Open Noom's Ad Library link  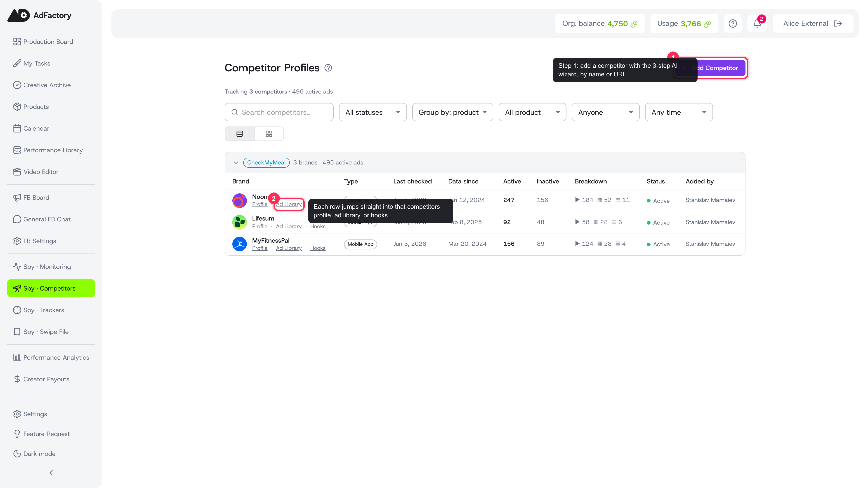(289, 204)
